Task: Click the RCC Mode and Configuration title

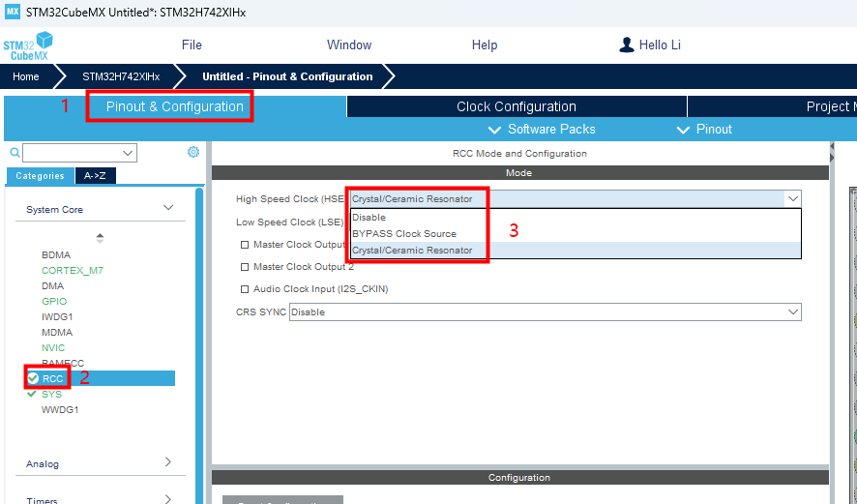Action: click(x=519, y=154)
